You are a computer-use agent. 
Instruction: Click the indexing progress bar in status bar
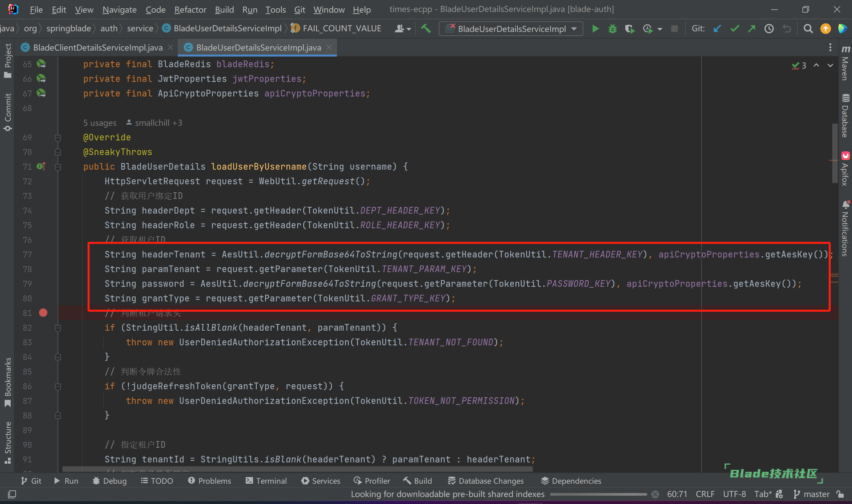click(x=598, y=494)
